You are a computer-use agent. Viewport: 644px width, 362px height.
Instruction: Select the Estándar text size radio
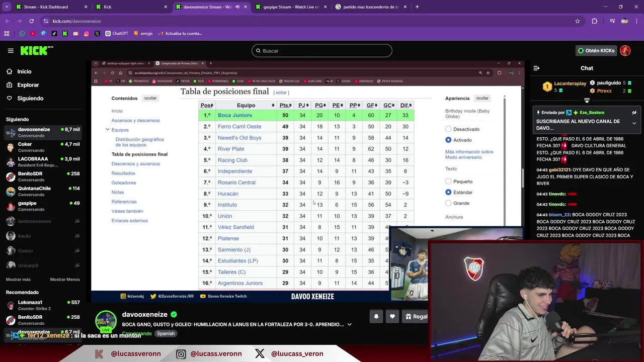click(x=448, y=192)
